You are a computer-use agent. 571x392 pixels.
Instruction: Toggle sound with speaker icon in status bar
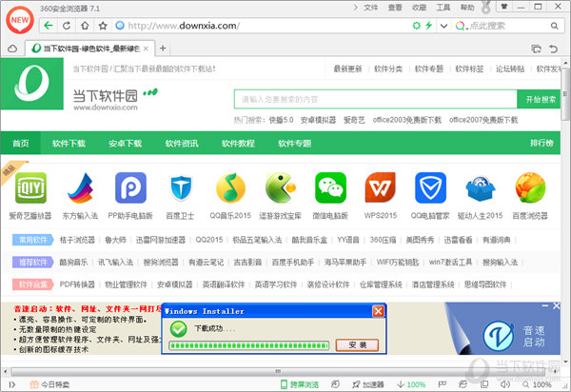[504, 384]
